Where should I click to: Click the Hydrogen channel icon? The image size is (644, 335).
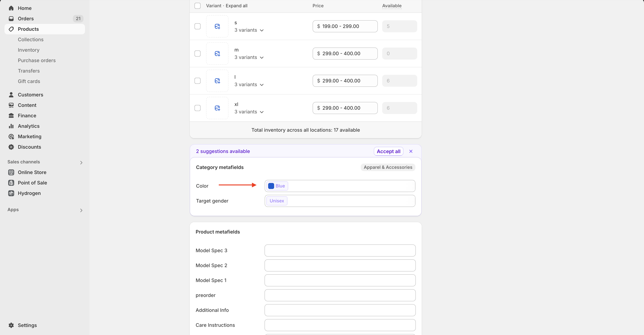click(11, 193)
